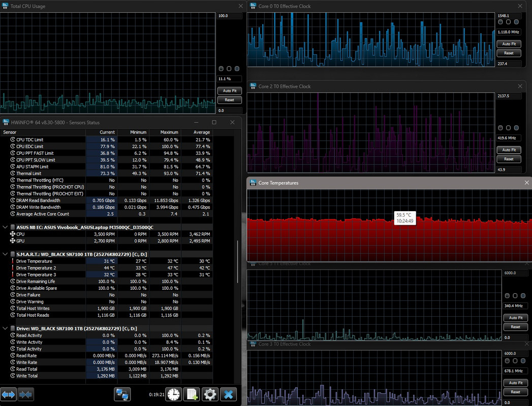Click the clock reset-timer icon
This screenshot has width=532, height=406.
tap(174, 394)
